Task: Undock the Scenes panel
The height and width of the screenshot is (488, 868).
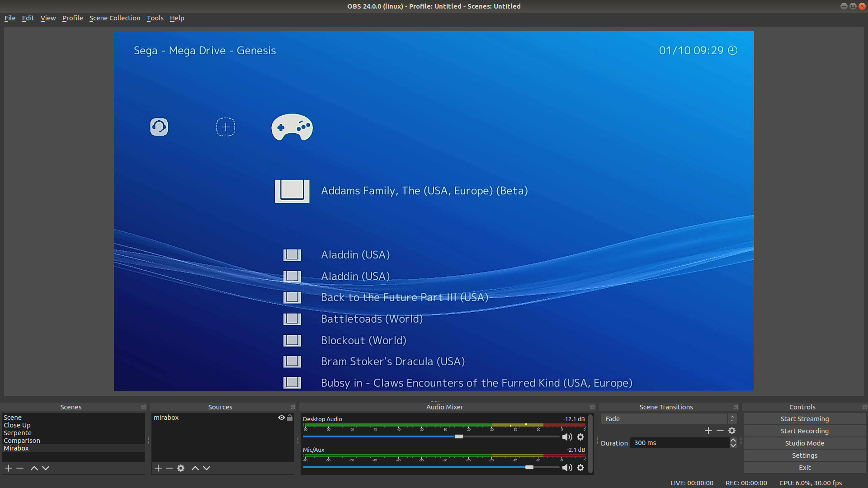Action: point(143,407)
